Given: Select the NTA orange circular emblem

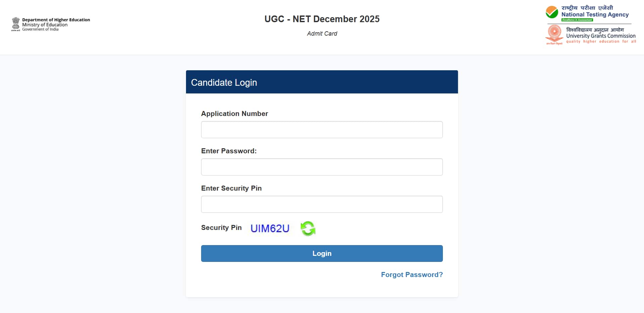Looking at the screenshot, I should click(x=552, y=12).
